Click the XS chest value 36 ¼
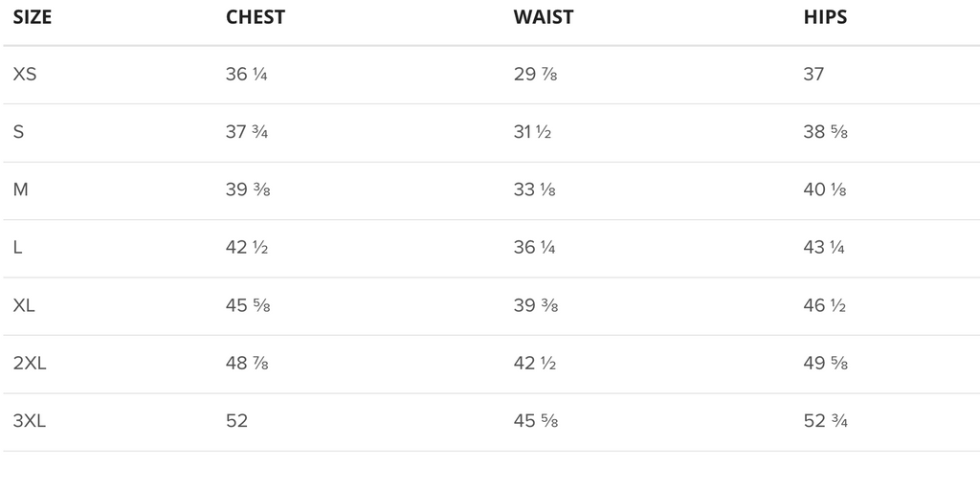Screen dimensions: 980x489 [x=246, y=75]
